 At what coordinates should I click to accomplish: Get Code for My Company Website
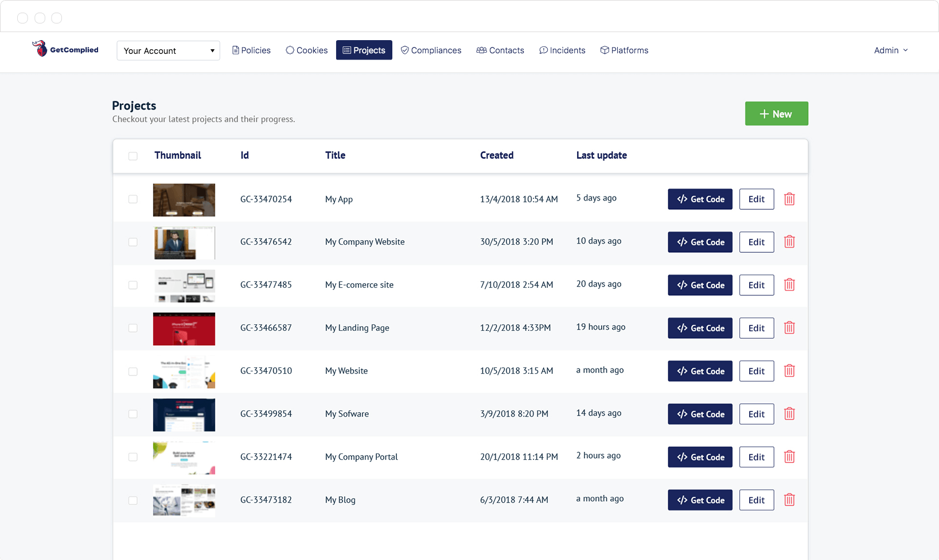tap(700, 242)
